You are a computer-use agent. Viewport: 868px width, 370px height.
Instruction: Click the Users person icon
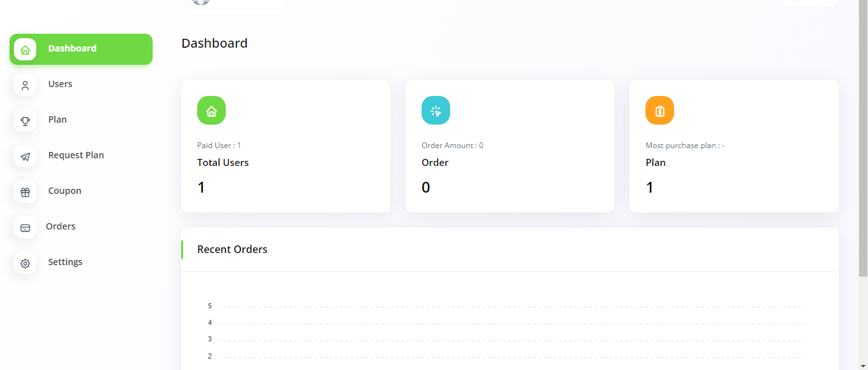[25, 85]
